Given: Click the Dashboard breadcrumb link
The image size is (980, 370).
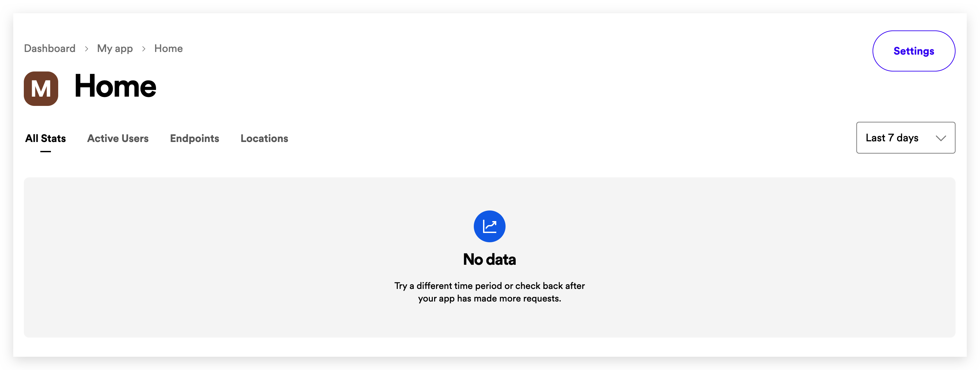Looking at the screenshot, I should tap(49, 48).
